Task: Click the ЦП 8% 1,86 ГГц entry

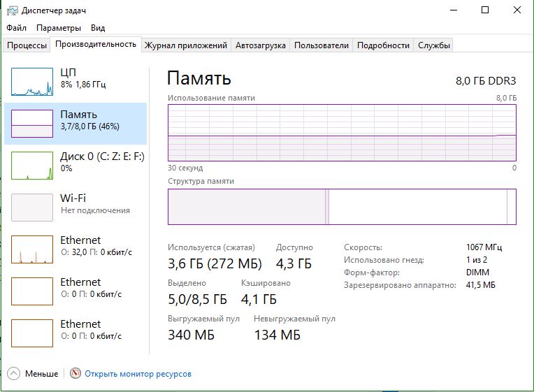Action: [75, 82]
